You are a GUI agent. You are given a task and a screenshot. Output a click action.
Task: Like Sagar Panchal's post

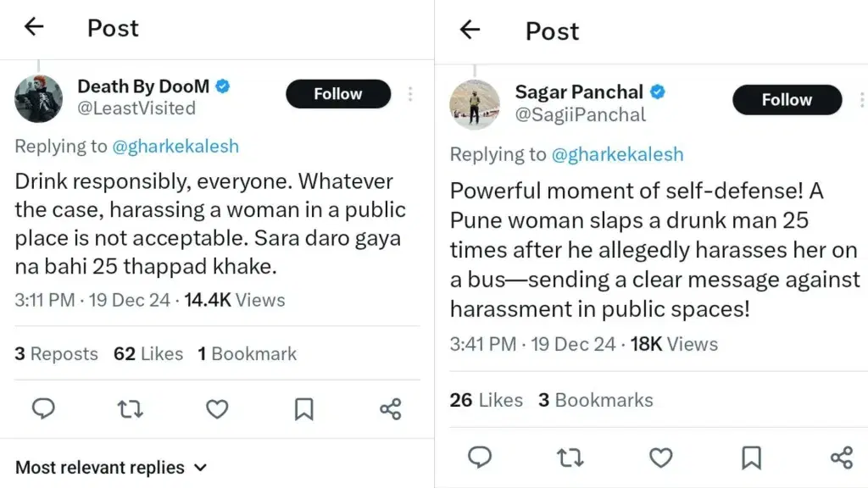point(660,457)
